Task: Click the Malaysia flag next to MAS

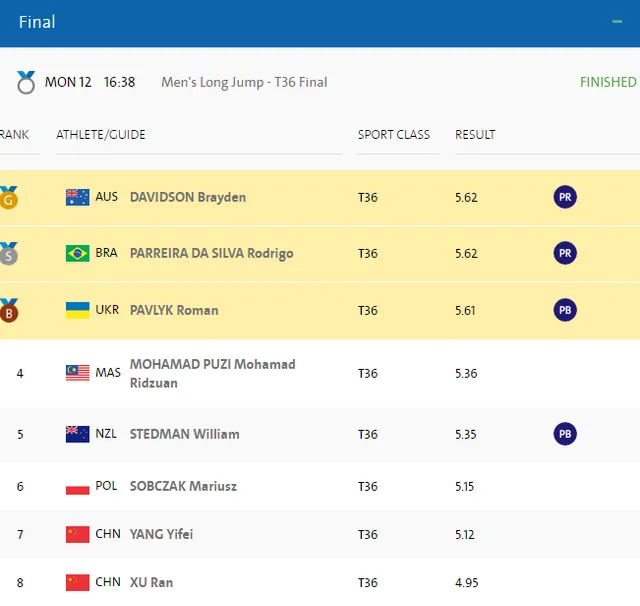Action: pyautogui.click(x=77, y=373)
